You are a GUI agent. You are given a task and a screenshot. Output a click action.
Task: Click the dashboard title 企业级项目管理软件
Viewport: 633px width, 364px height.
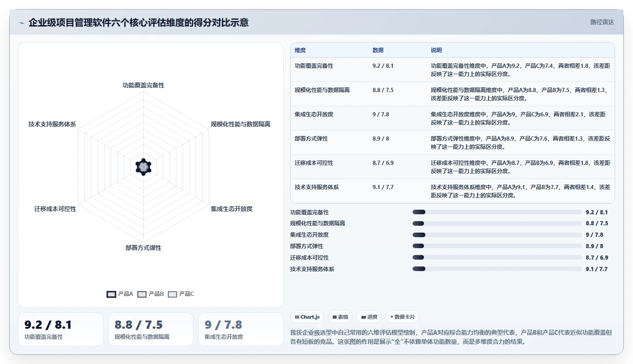pos(138,22)
